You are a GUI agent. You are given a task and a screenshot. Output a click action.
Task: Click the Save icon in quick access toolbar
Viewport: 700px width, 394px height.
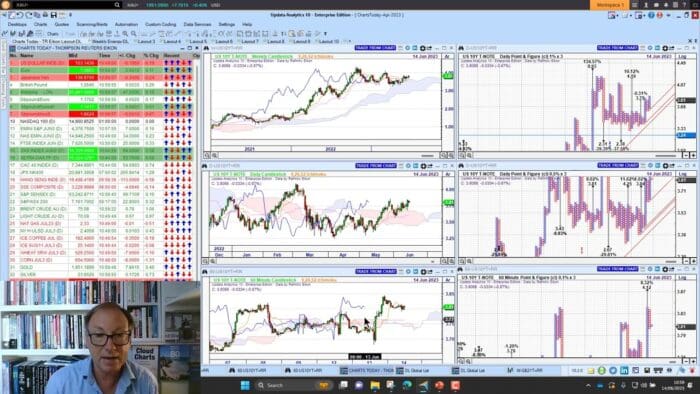(53, 15)
